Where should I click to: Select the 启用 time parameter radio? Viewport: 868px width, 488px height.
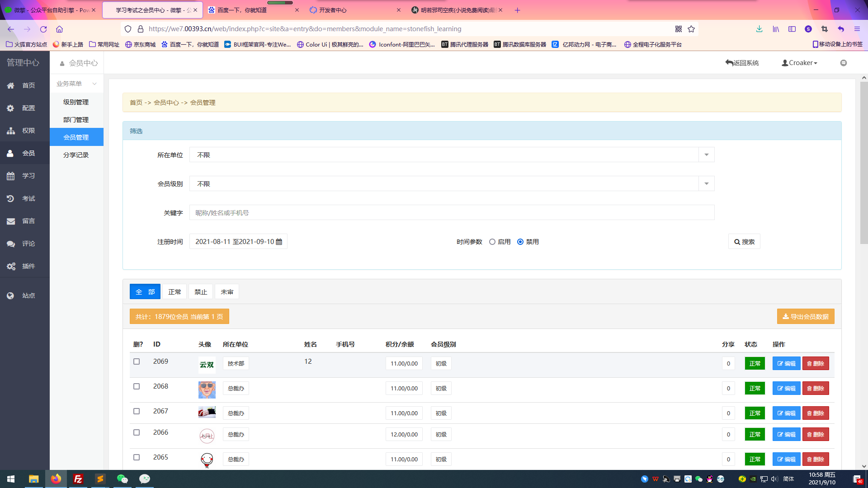coord(492,242)
